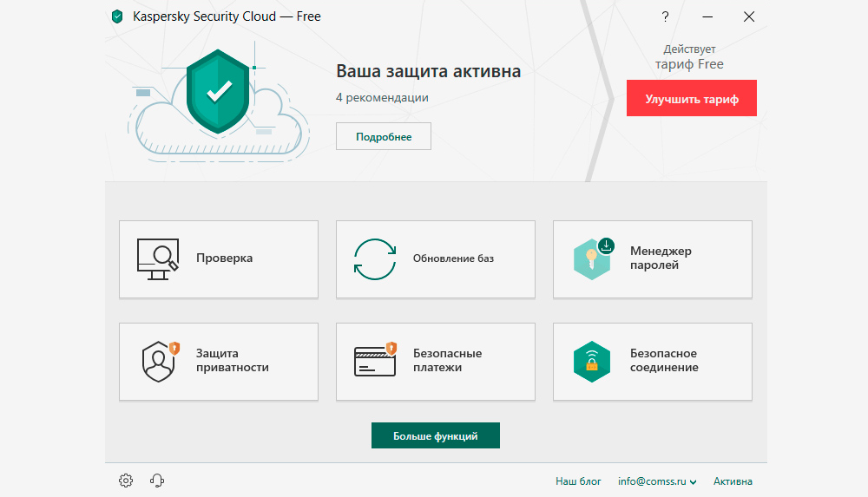Select the Обновление баз tile label
The height and width of the screenshot is (497, 868).
(x=453, y=258)
